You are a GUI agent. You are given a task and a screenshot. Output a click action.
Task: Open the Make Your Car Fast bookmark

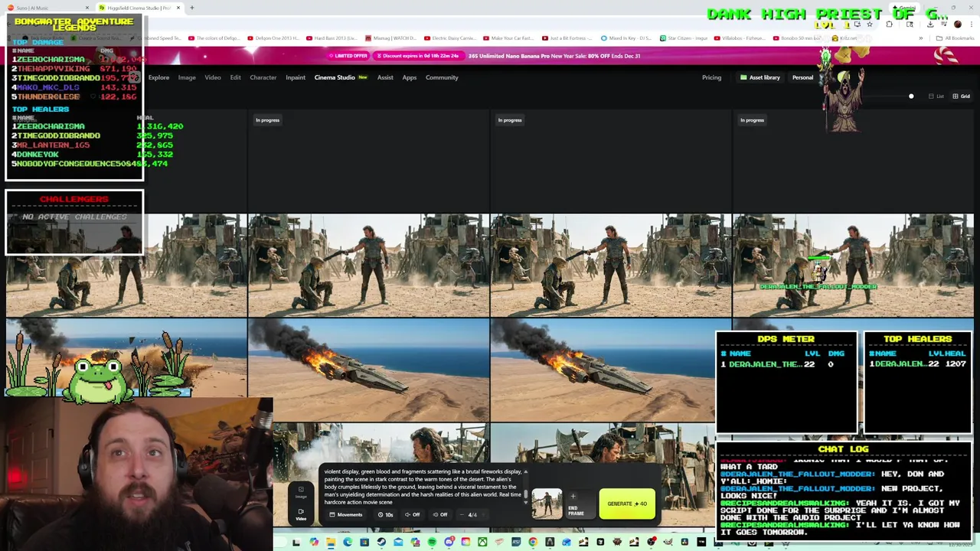tap(507, 37)
